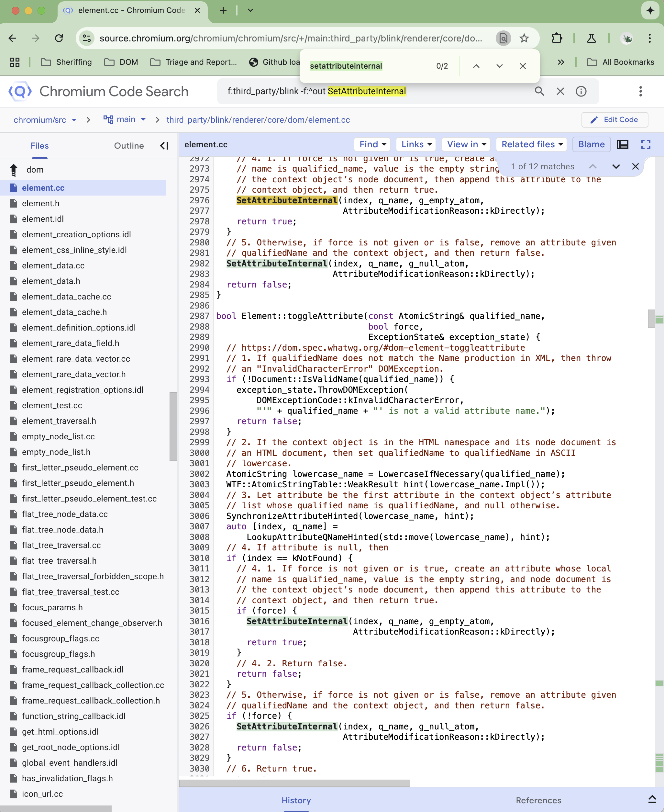Click the search magnifier icon in code search

tap(539, 91)
